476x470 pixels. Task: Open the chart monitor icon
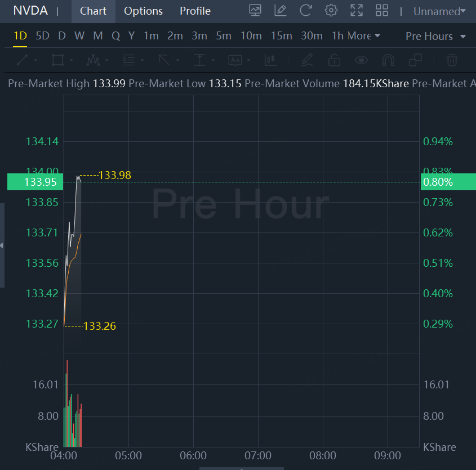click(255, 11)
